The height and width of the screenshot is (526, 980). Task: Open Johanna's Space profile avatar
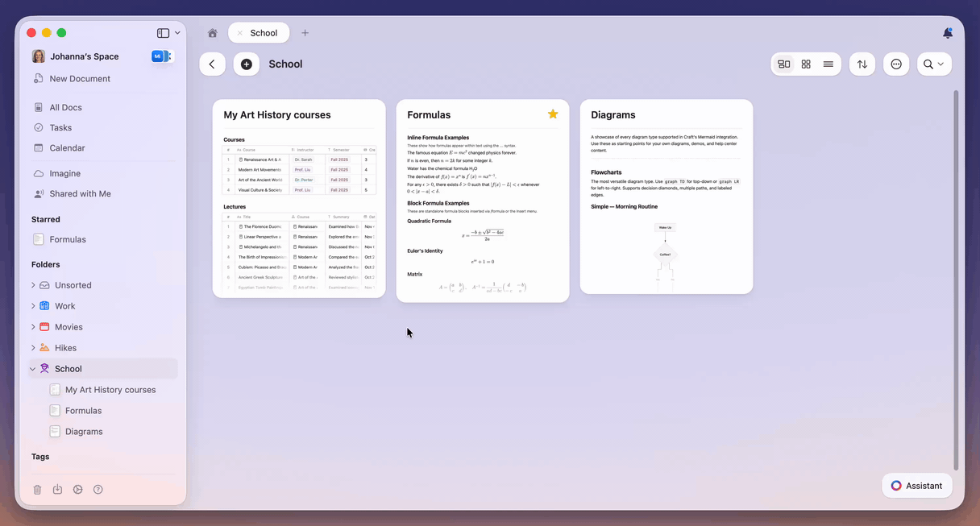(x=39, y=56)
